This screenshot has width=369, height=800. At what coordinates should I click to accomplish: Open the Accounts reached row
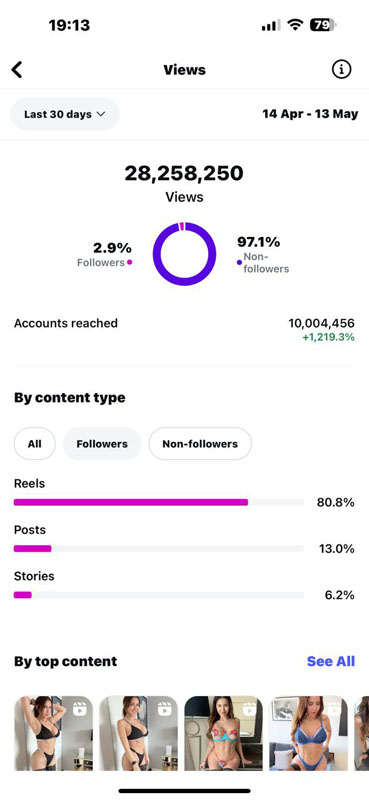[184, 330]
